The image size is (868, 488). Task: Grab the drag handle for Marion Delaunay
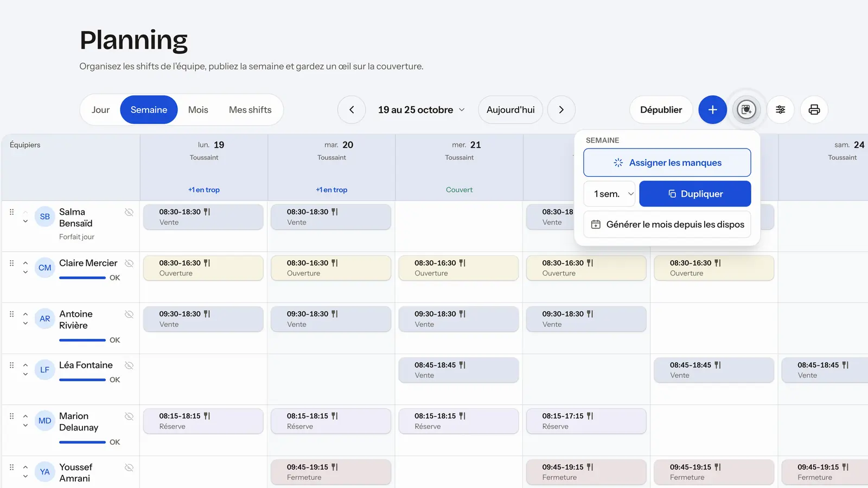(x=11, y=416)
